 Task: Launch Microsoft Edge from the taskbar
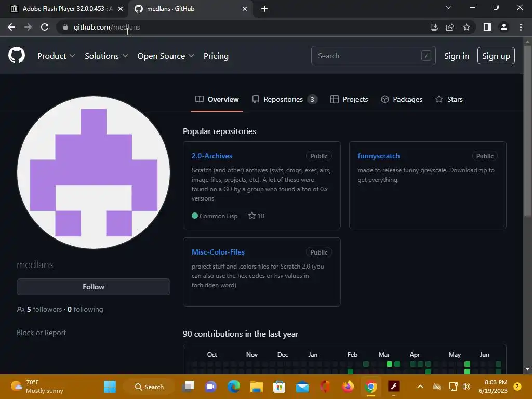tap(233, 387)
